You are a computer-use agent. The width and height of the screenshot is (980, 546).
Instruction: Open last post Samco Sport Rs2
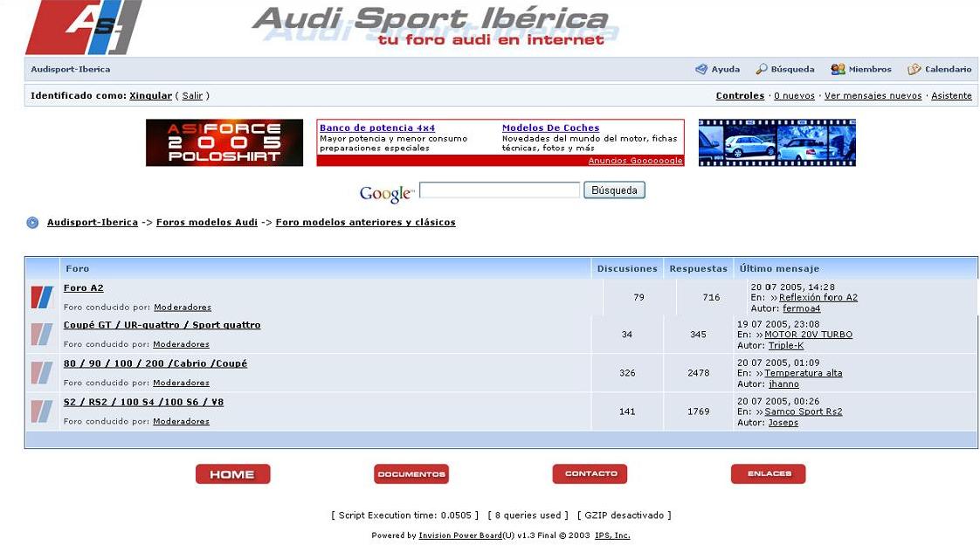pos(803,411)
